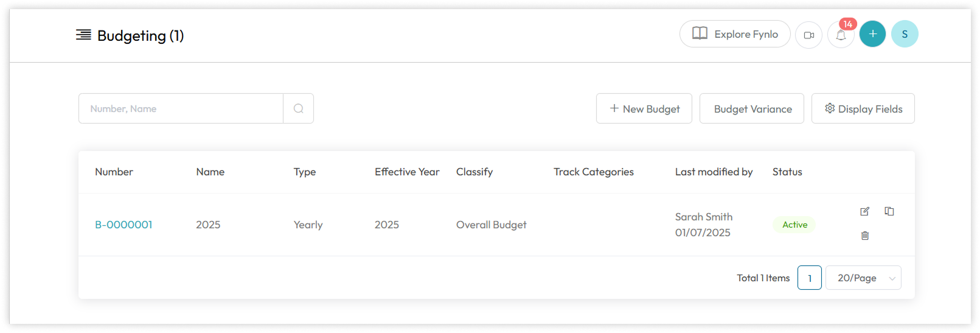The image size is (980, 333).
Task: Toggle the sidebar menu icon beside Budgeting
Action: coord(83,35)
